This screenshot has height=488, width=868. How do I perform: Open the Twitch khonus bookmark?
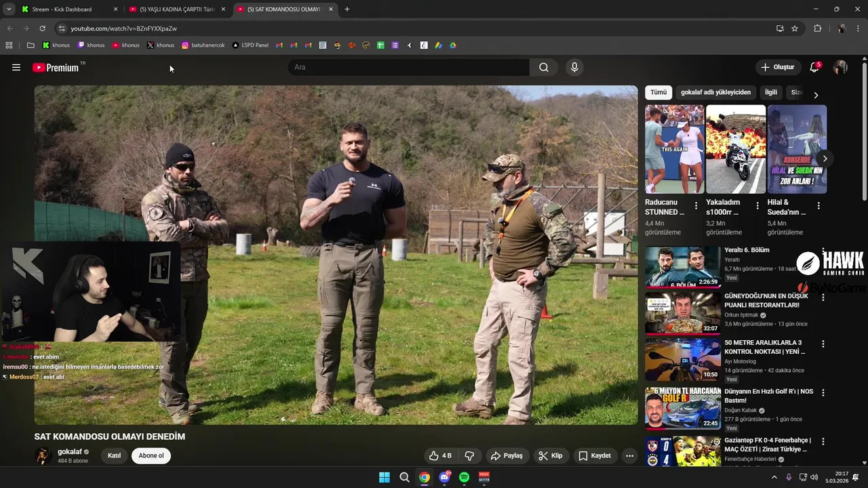[91, 45]
